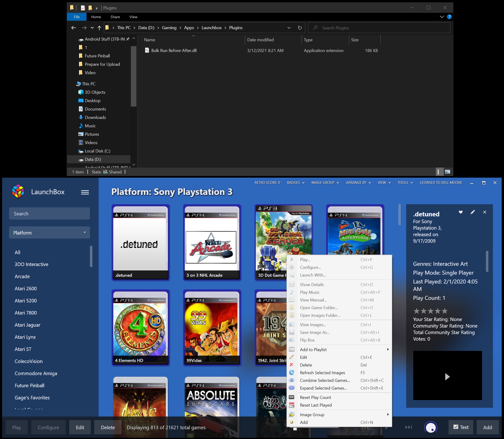Screen dimensions: 504x439
Task: Click the five-star rating control
Action: click(x=430, y=311)
